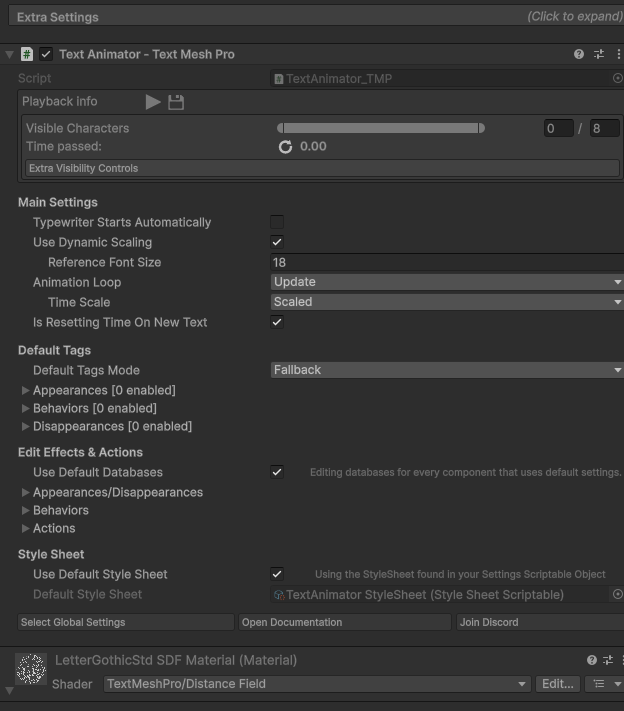This screenshot has height=711, width=624.
Task: Click Join Discord button
Action: pos(540,622)
